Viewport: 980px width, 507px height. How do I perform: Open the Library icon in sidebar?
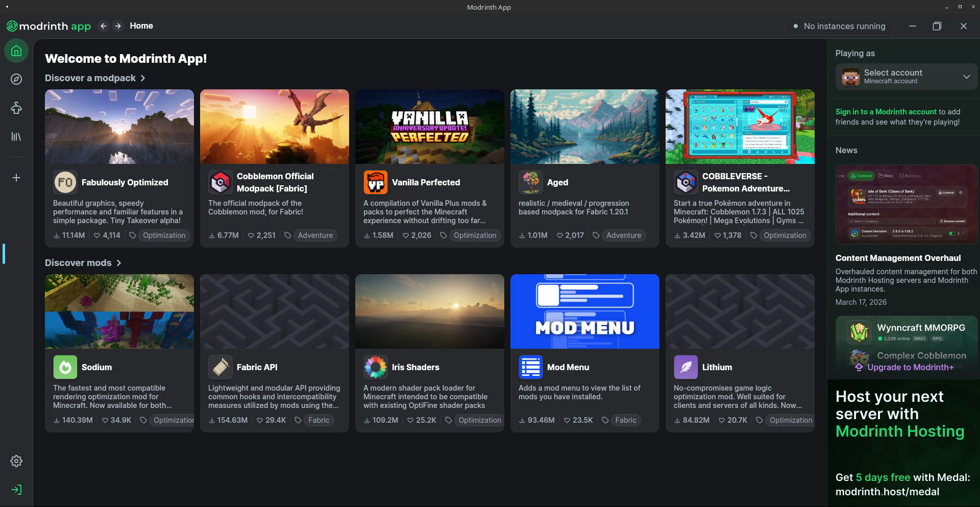pos(16,137)
